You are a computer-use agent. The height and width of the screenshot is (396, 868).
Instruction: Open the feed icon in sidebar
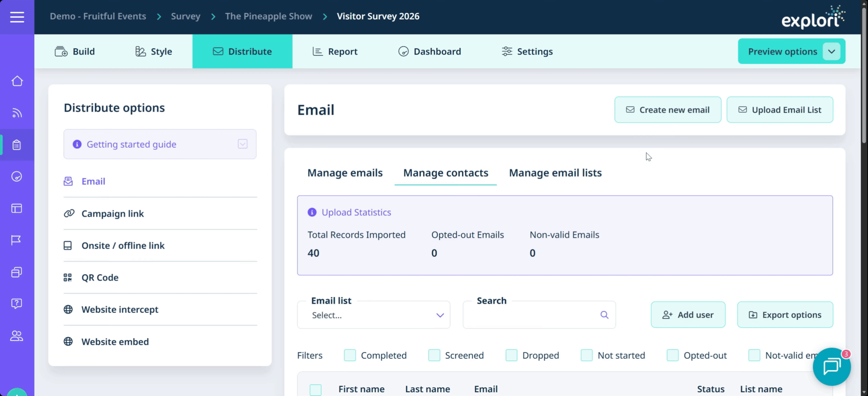pos(17,113)
